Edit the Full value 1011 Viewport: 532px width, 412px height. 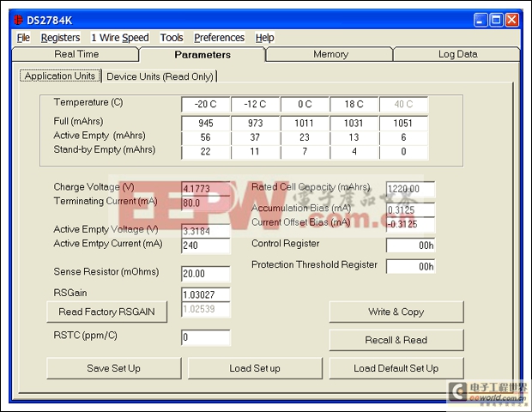point(305,124)
